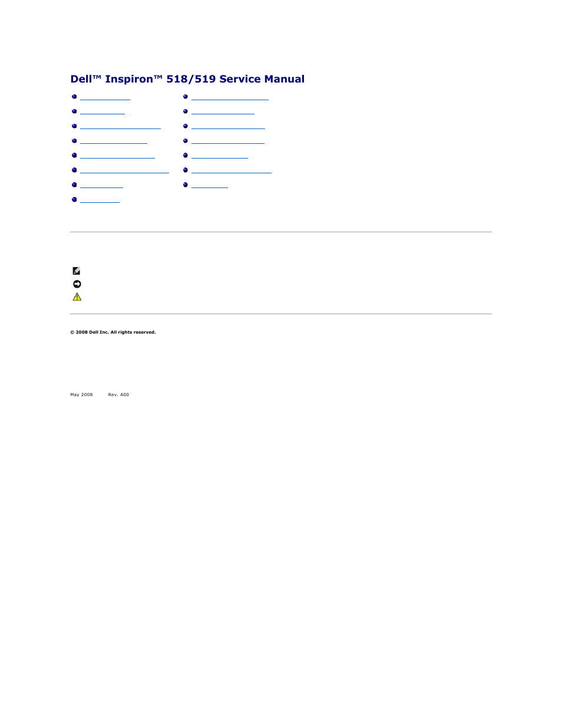Open the first link in the right column

click(x=230, y=98)
